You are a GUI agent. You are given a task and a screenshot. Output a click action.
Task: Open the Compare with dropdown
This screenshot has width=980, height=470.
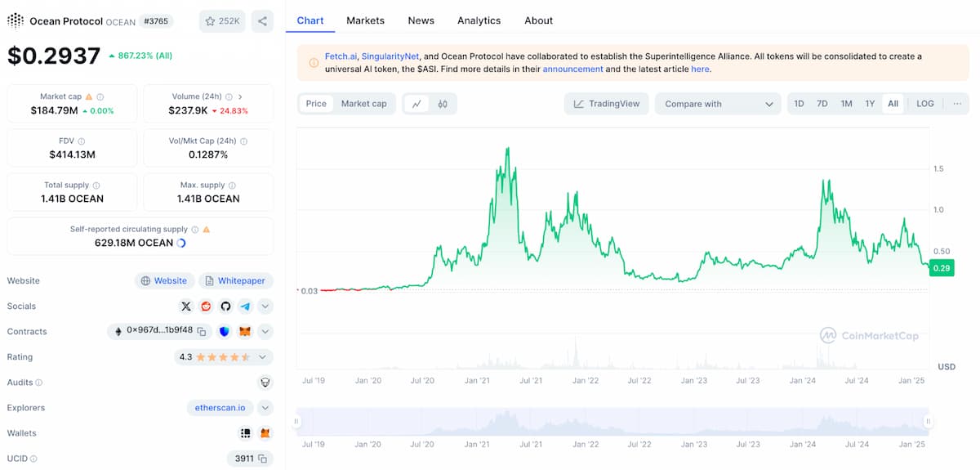[x=717, y=104]
